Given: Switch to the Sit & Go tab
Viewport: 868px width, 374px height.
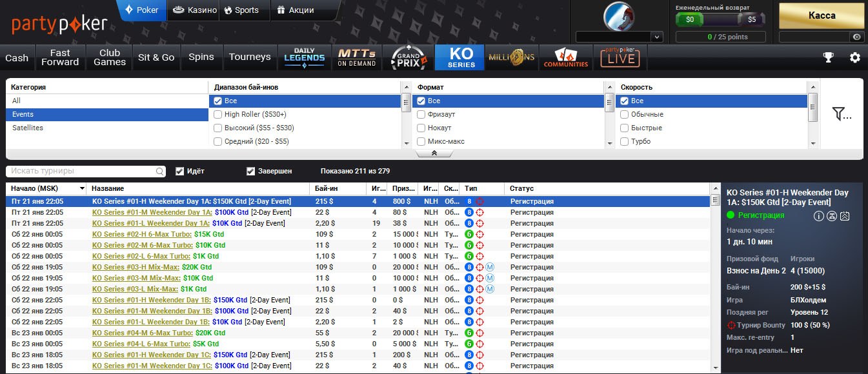Looking at the screenshot, I should click(x=156, y=57).
